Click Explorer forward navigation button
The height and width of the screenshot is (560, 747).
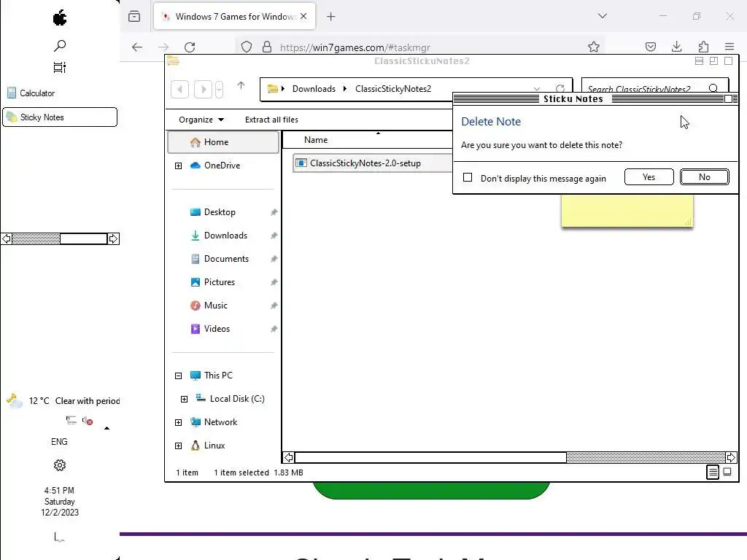point(203,89)
